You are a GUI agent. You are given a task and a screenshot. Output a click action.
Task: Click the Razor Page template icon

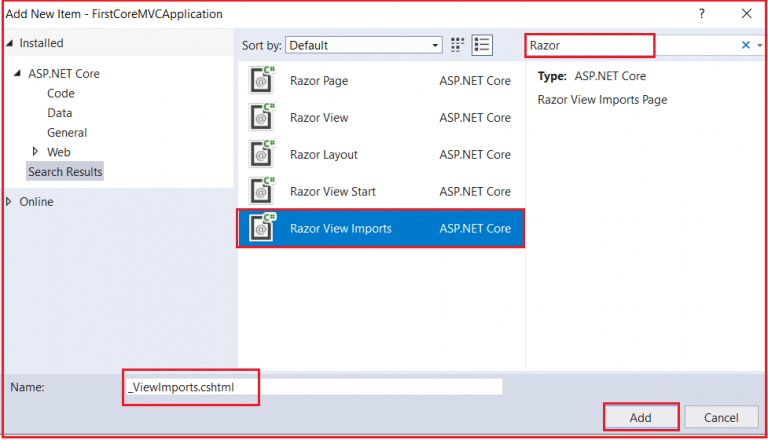click(x=262, y=81)
